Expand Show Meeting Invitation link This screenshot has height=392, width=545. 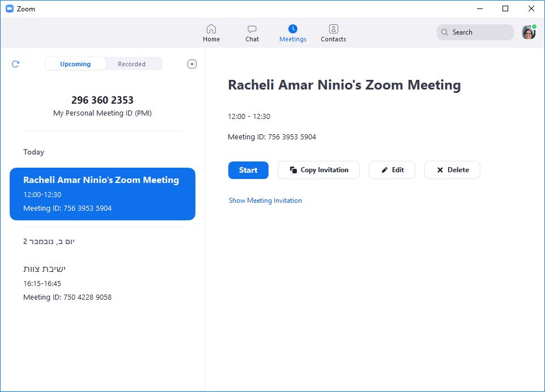click(265, 201)
